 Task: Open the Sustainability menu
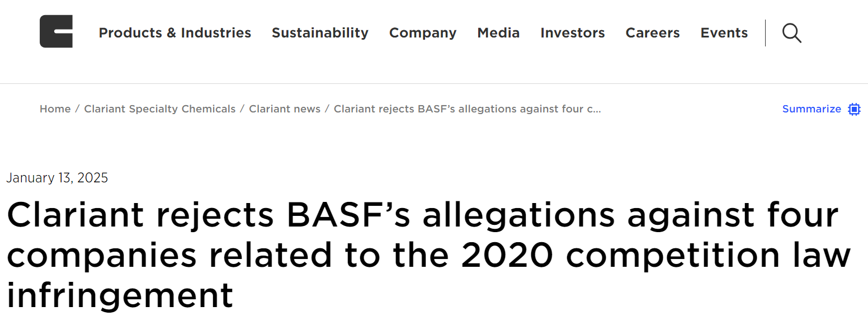pos(320,33)
